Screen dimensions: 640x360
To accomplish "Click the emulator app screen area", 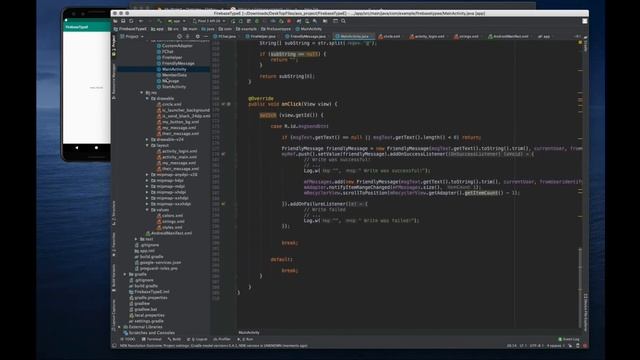I will pyautogui.click(x=87, y=87).
